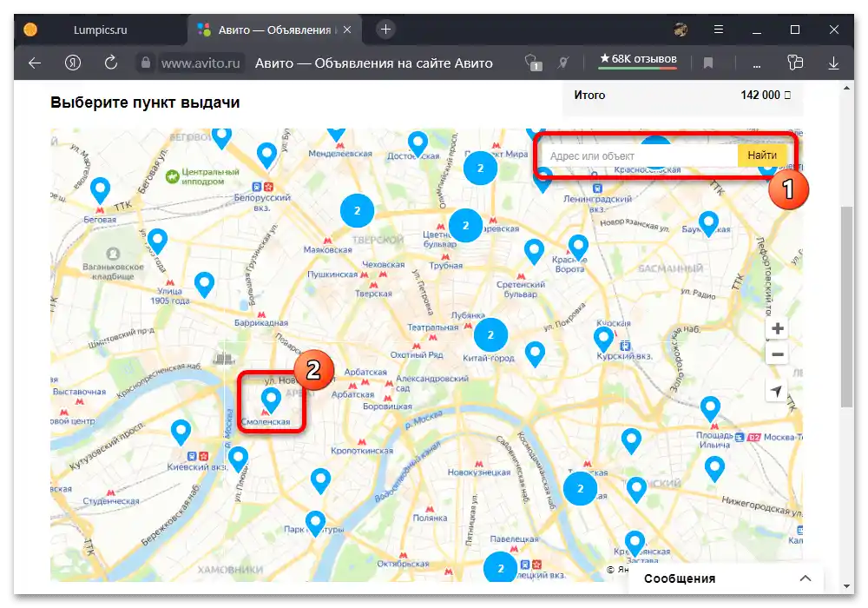This screenshot has height=608, width=868.
Task: Select the pin at Бауманская
Action: pyautogui.click(x=708, y=224)
